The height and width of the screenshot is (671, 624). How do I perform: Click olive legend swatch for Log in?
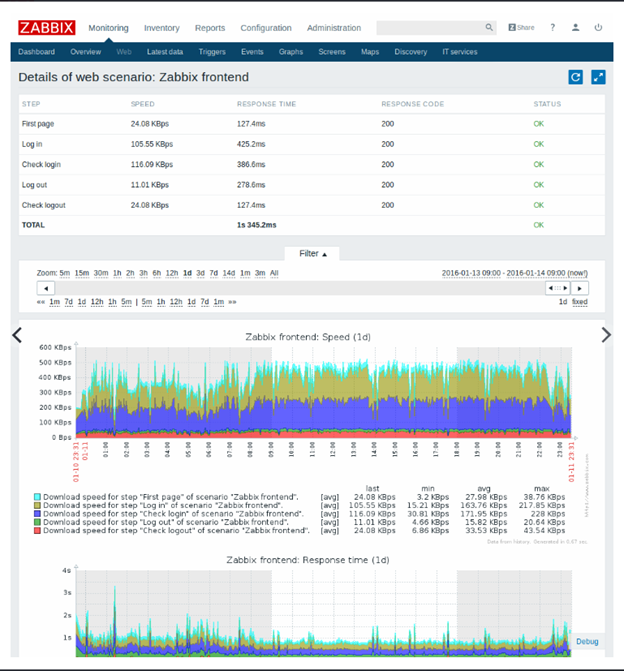37,505
